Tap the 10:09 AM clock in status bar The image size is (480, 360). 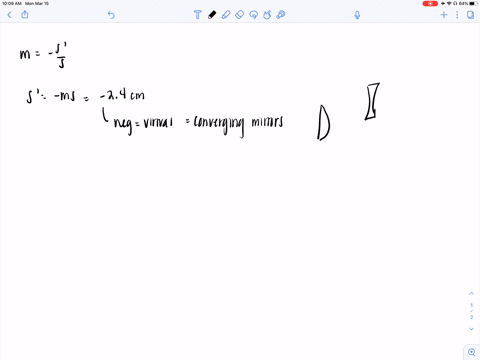(12, 3)
